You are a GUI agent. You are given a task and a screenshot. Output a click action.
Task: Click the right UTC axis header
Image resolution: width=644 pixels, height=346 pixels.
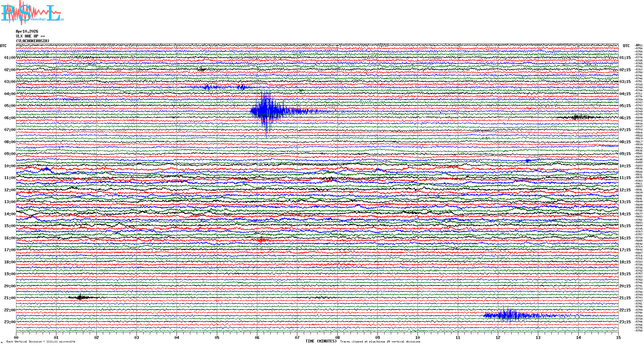pos(626,46)
